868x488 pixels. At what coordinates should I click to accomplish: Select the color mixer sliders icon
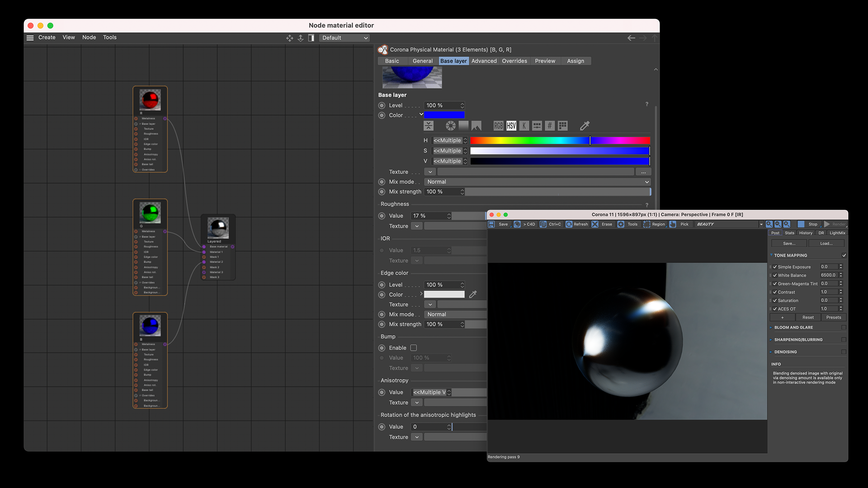pos(537,126)
